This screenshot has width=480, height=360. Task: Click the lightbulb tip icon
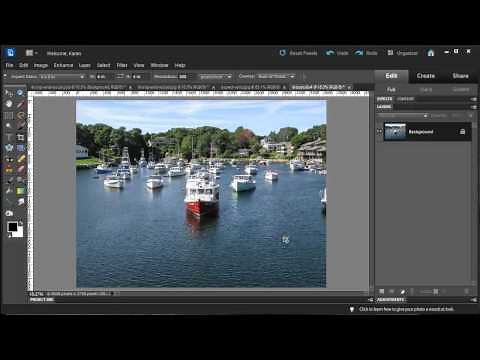(x=351, y=309)
